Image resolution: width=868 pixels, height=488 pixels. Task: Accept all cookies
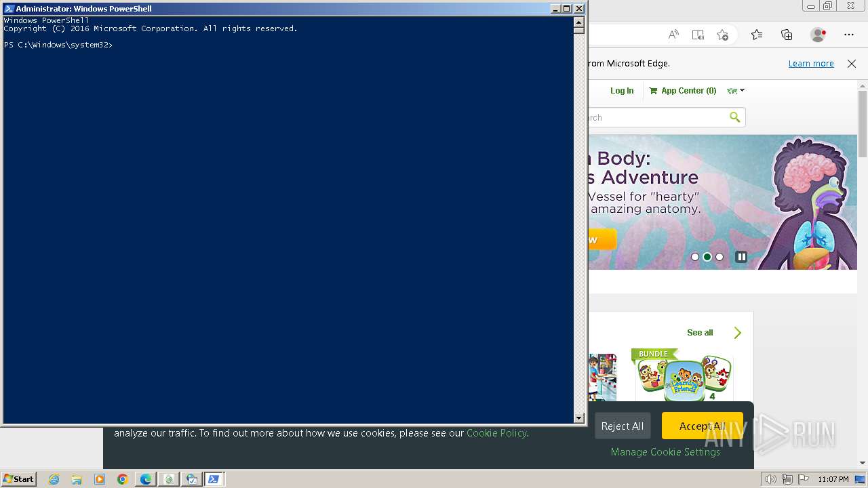coord(702,426)
